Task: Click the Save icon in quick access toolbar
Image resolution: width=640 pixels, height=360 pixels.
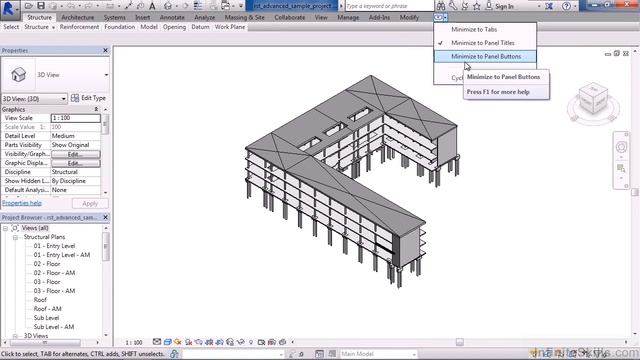Action: (x=41, y=6)
